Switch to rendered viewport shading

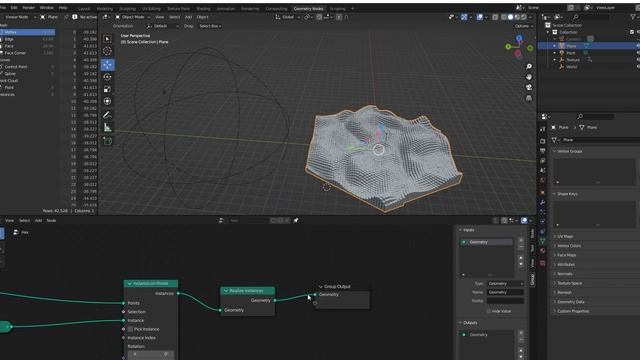(x=523, y=17)
